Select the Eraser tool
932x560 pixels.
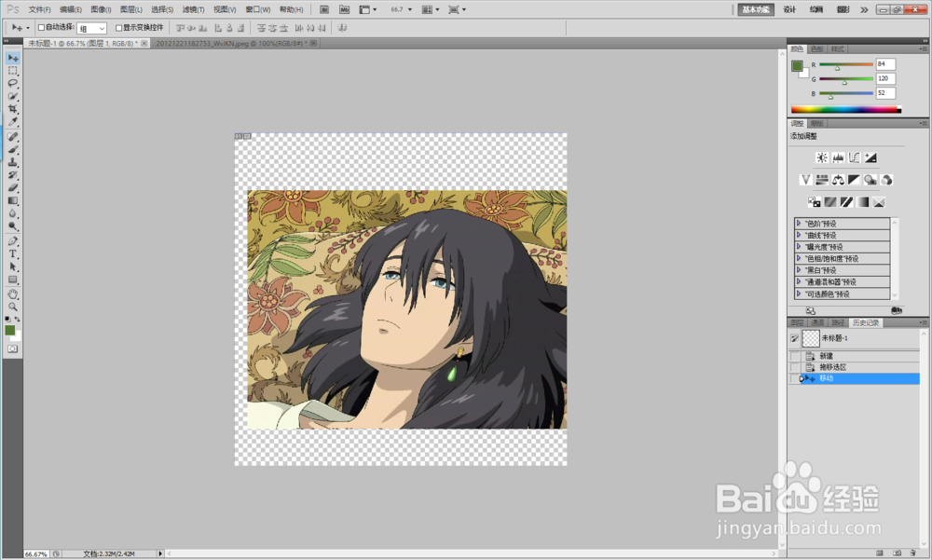click(12, 187)
